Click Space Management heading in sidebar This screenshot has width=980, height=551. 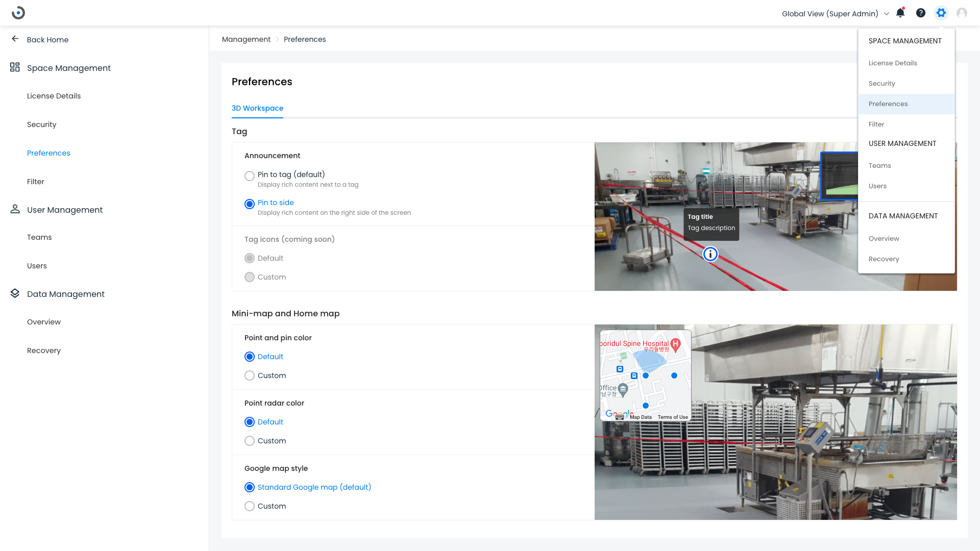coord(68,68)
